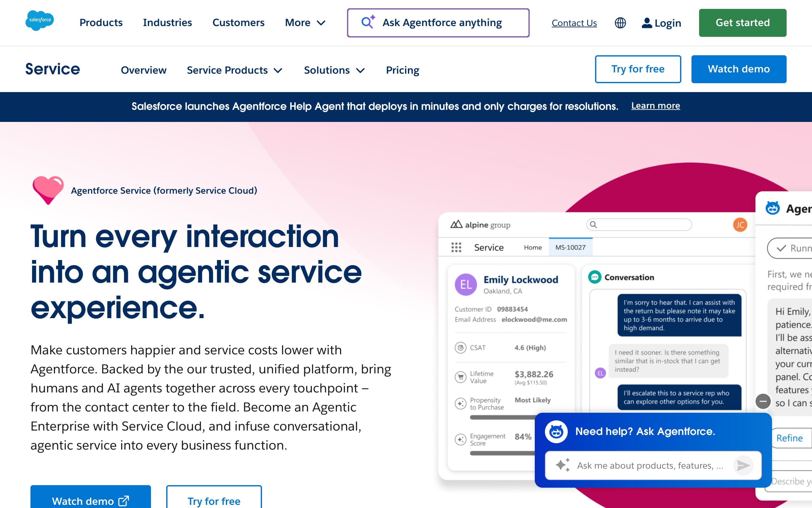812x508 pixels.
Task: Click the "I'll escalate this" message
Action: tap(679, 397)
